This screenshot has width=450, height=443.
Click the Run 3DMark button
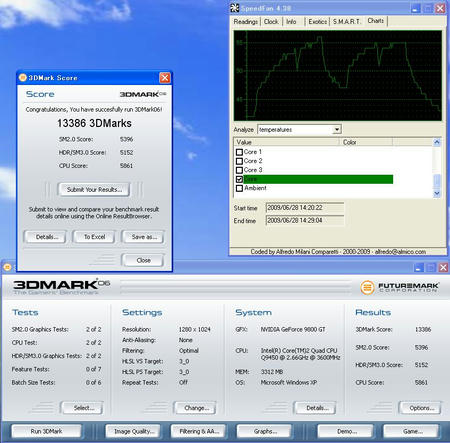point(46,431)
